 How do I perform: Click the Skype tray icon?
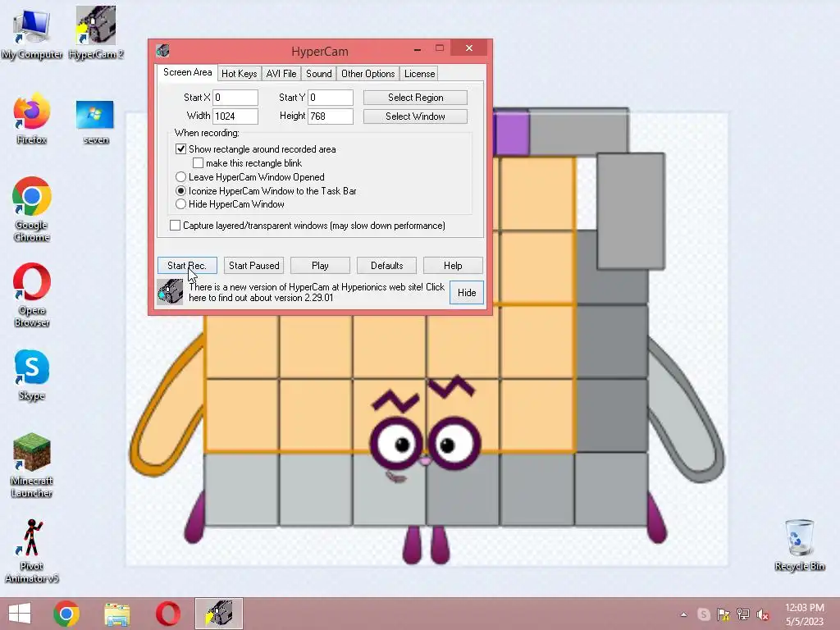[x=703, y=614]
